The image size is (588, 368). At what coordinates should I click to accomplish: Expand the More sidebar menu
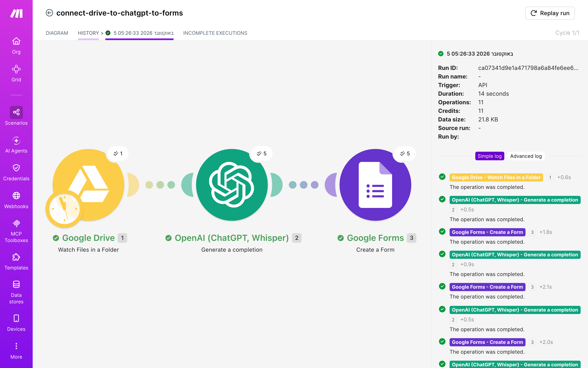point(16,351)
